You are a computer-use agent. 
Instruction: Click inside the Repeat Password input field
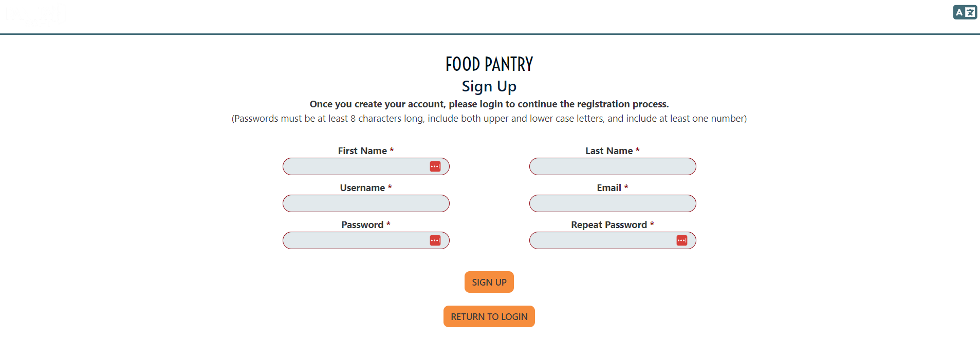[606, 240]
